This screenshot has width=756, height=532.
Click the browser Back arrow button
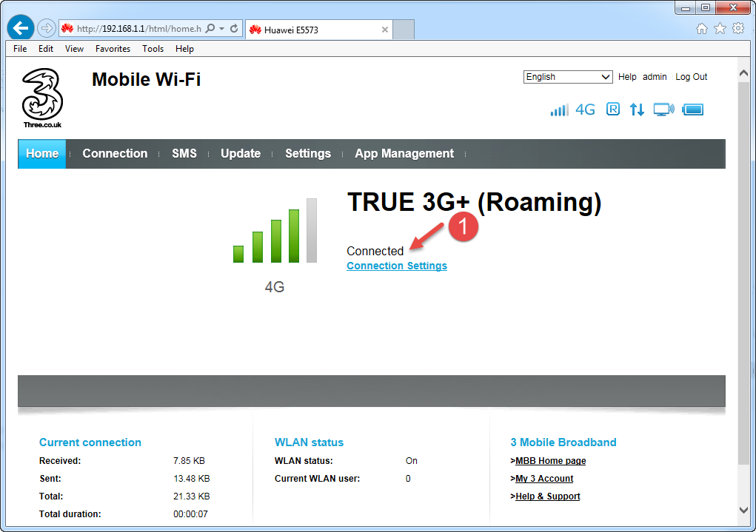20,28
